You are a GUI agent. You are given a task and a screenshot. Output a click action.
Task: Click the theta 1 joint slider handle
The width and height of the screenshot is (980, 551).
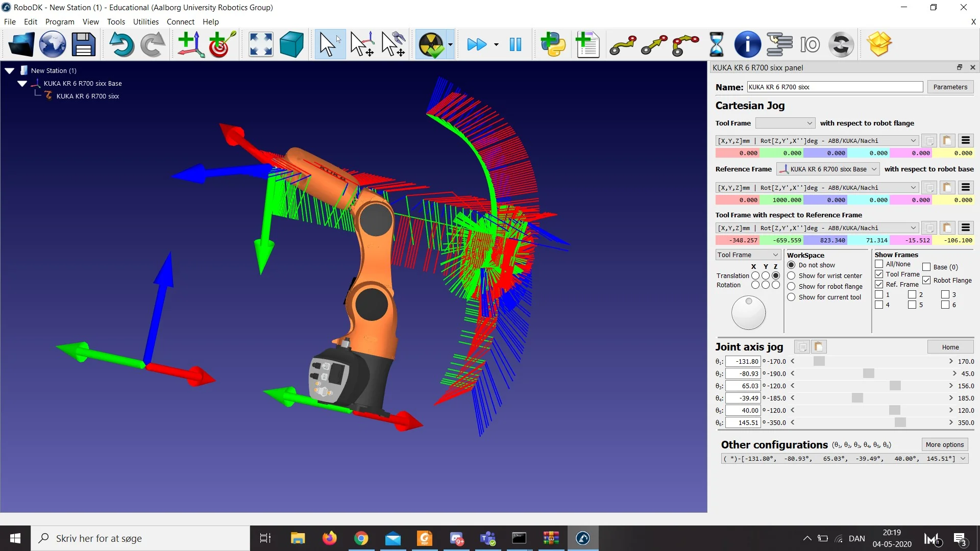(819, 361)
